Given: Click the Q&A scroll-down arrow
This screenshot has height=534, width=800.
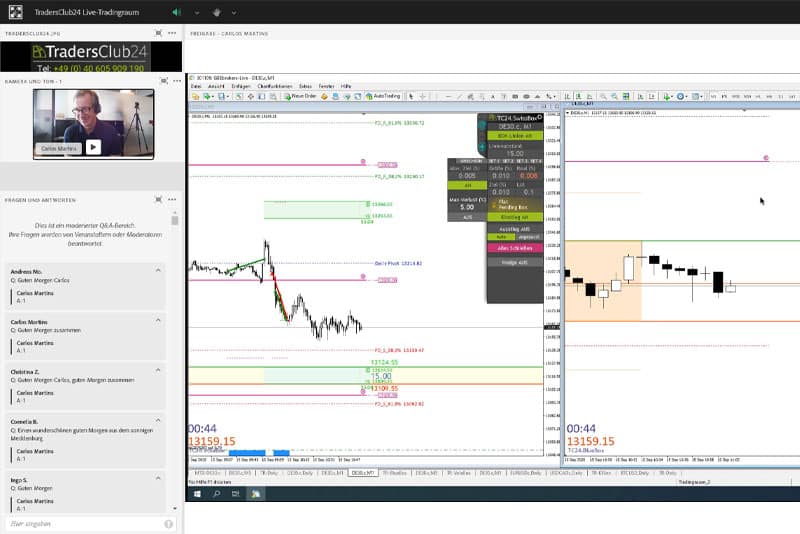Looking at the screenshot, I should click(175, 508).
